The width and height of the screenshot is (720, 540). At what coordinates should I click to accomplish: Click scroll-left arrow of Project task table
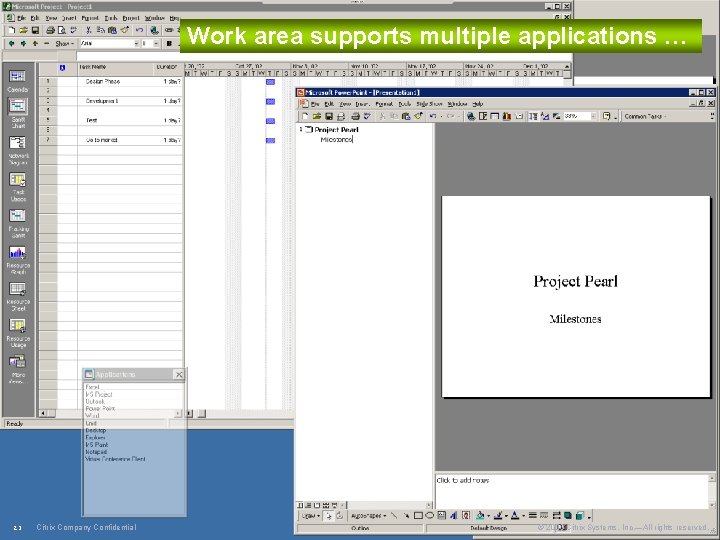click(x=43, y=413)
